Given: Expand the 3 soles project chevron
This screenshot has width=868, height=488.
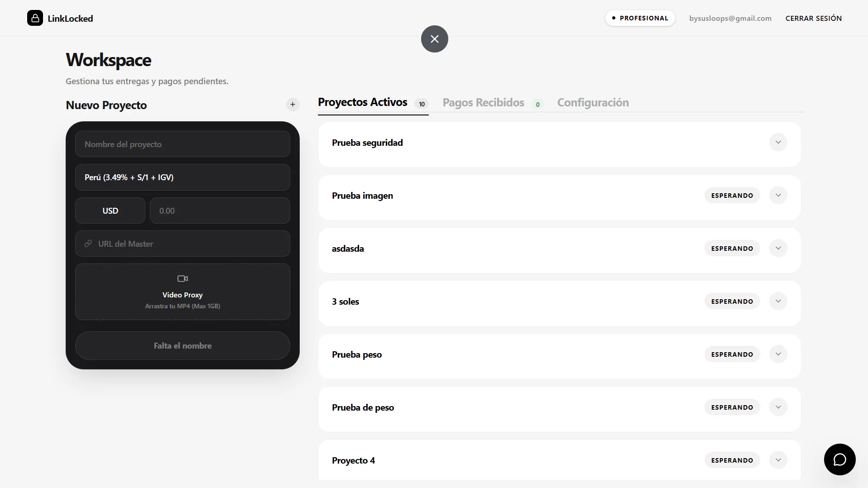Looking at the screenshot, I should click(778, 301).
